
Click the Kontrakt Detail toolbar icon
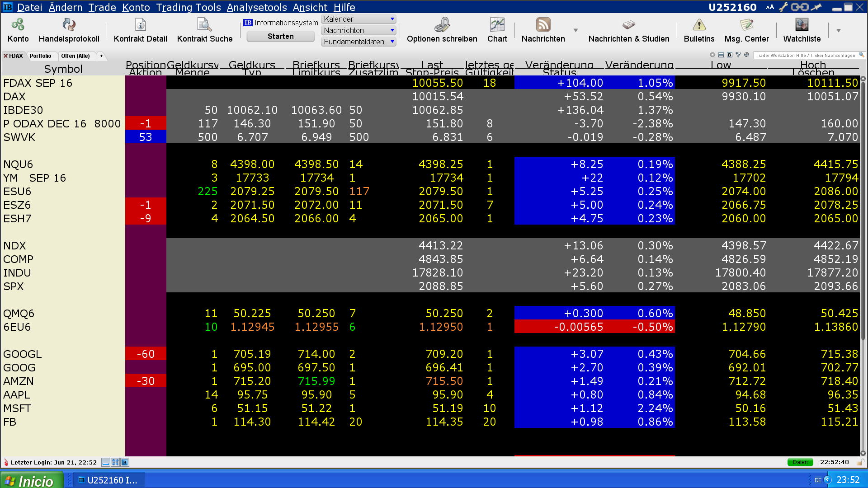pyautogui.click(x=140, y=25)
